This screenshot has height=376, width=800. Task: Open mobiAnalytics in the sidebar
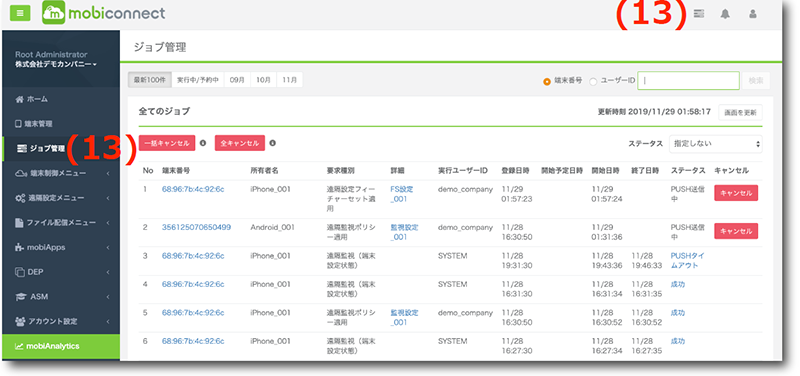[61, 346]
